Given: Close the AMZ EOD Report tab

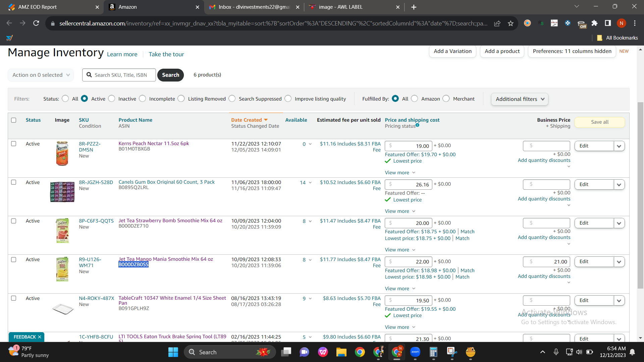Looking at the screenshot, I should tap(97, 7).
